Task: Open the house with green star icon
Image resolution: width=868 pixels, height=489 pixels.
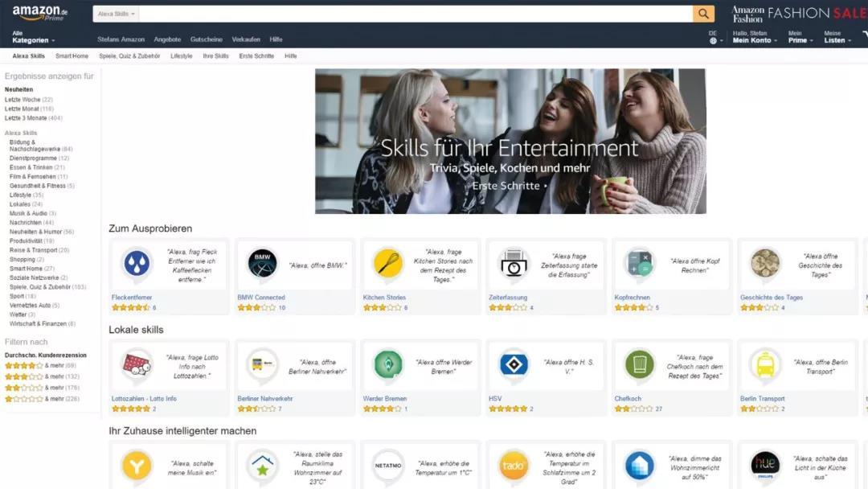Action: pos(262,466)
